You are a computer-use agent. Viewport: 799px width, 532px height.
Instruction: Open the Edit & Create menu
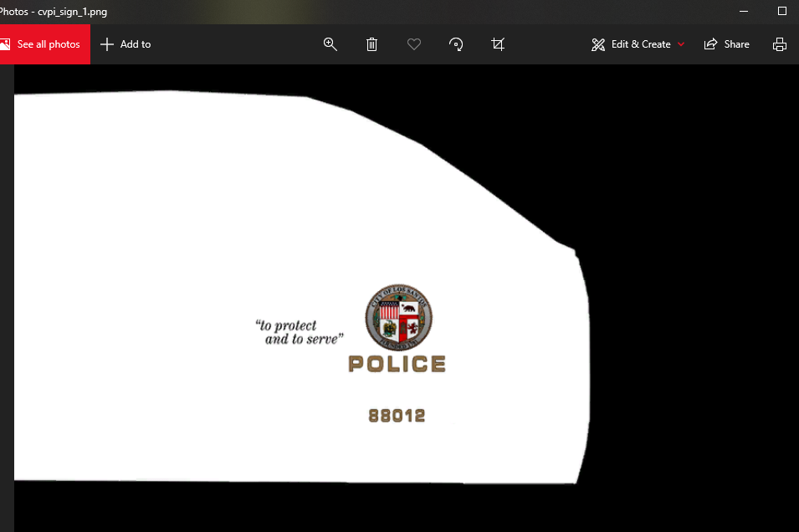pyautogui.click(x=640, y=43)
